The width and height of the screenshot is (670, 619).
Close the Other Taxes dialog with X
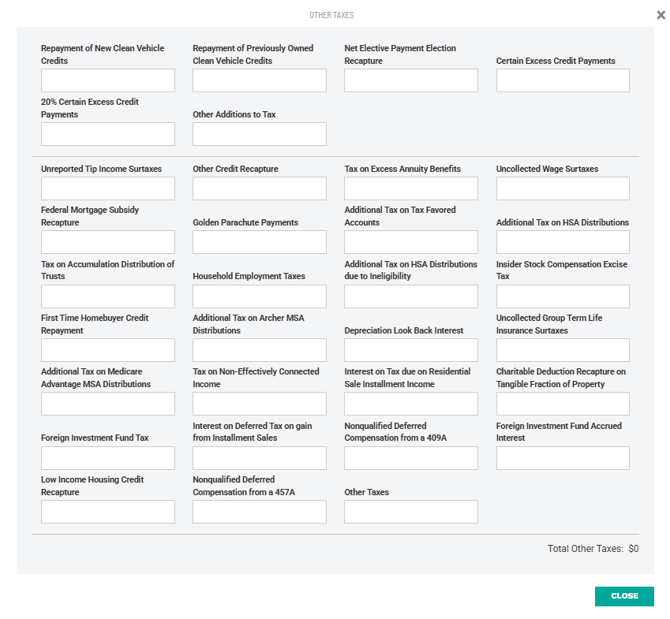pyautogui.click(x=661, y=15)
